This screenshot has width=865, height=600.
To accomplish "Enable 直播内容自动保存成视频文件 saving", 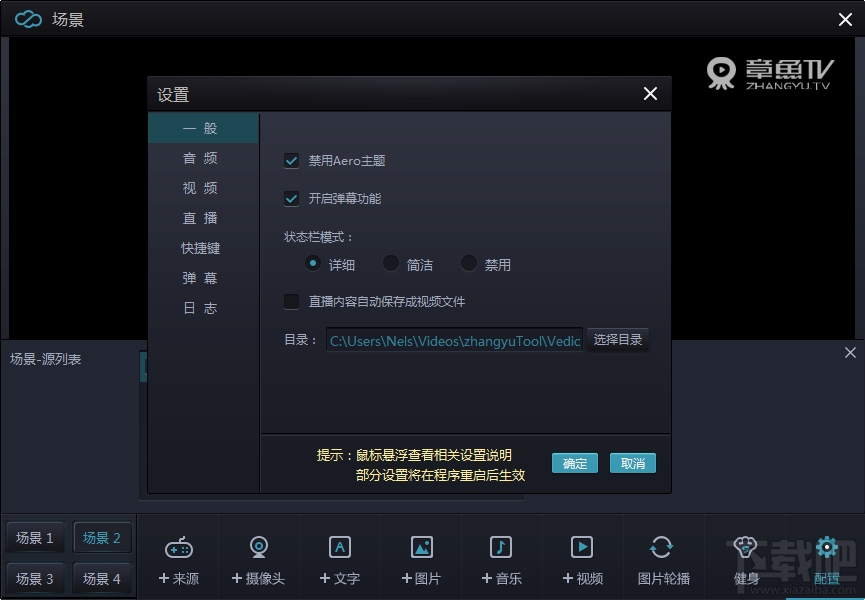I will tap(292, 301).
